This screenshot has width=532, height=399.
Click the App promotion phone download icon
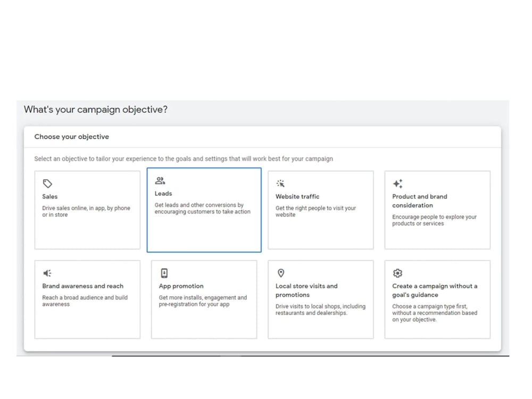click(x=164, y=273)
